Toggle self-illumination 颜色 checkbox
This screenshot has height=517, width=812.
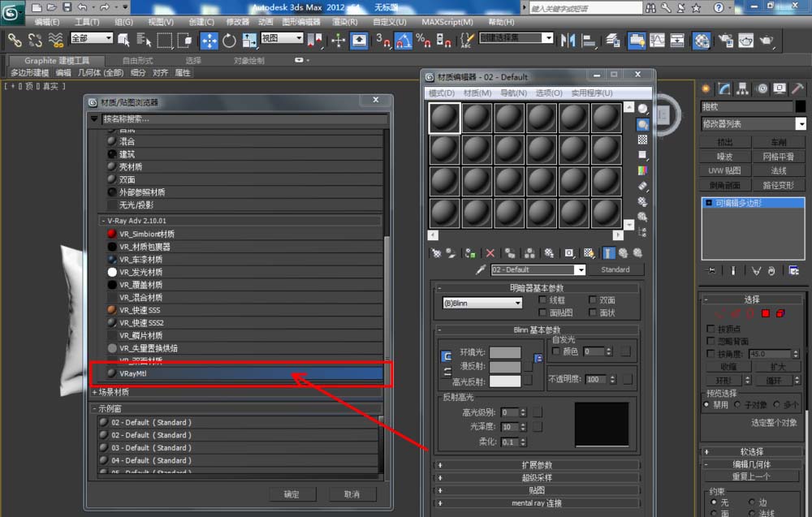coord(556,351)
